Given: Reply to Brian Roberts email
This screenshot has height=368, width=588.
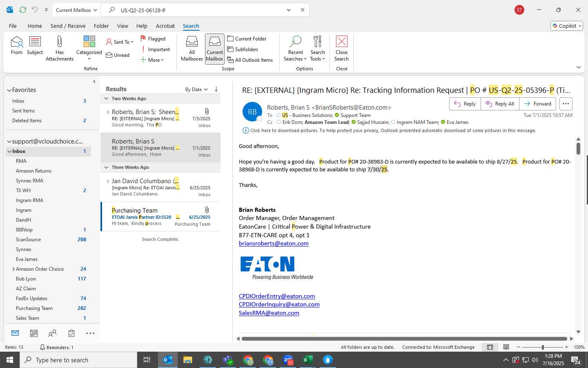Looking at the screenshot, I should (465, 104).
